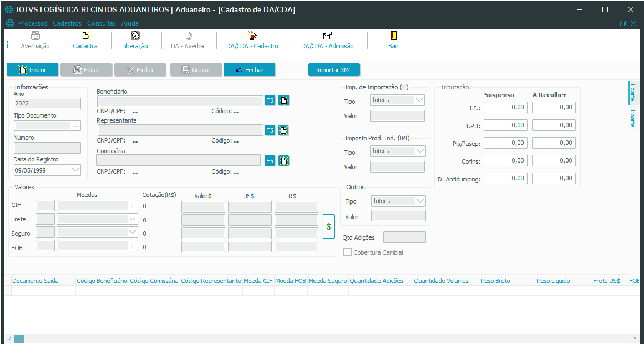Viewport: 644px width, 344px height.
Task: Switch to II parte tab
Action: click(x=633, y=118)
